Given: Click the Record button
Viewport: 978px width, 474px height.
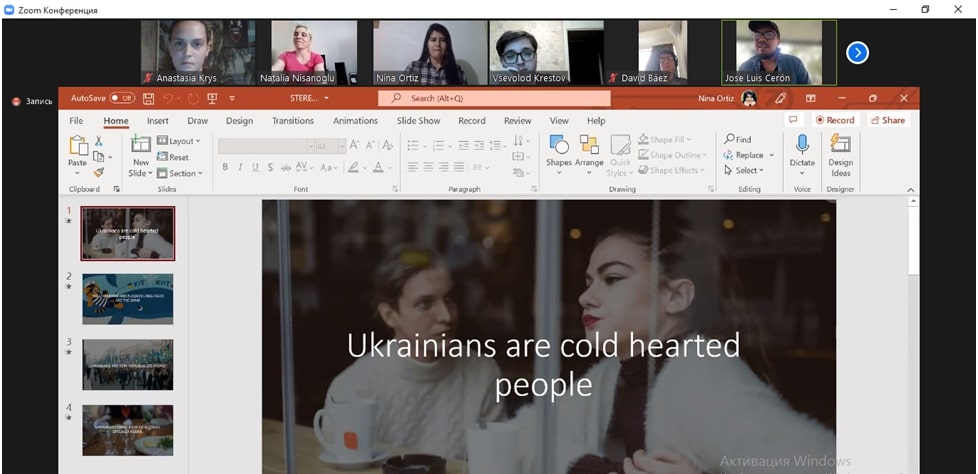Looking at the screenshot, I should coord(835,120).
